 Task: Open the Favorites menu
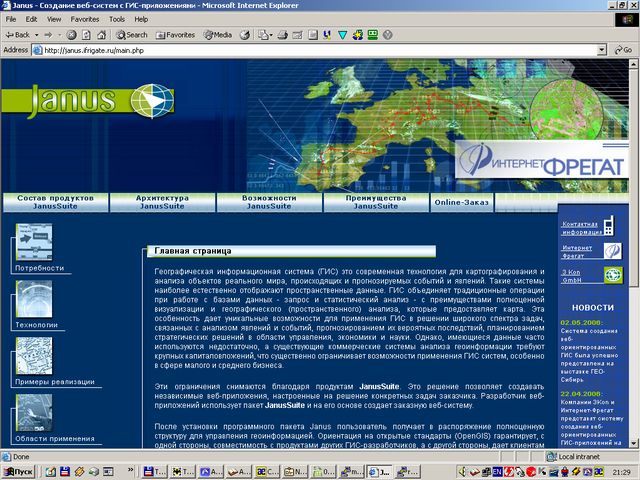[85, 19]
